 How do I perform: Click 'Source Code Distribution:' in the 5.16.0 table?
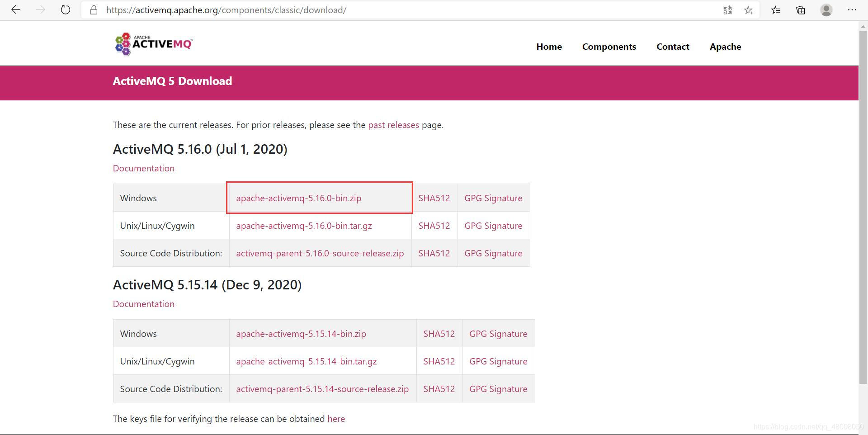click(171, 253)
